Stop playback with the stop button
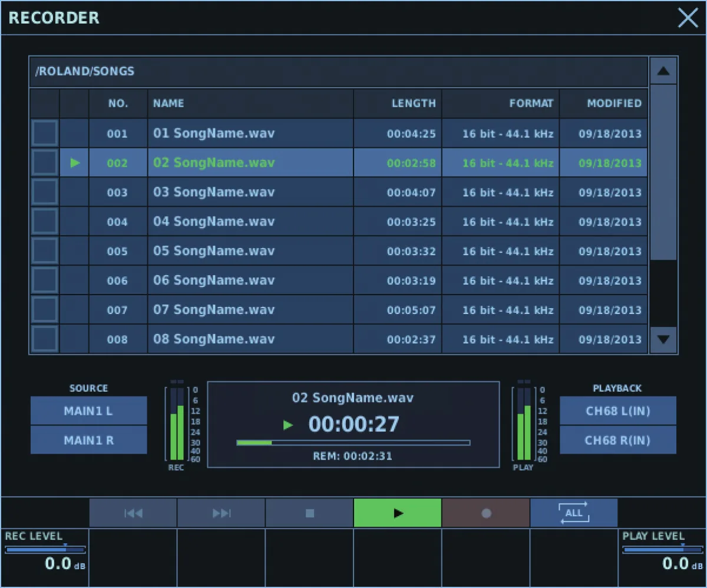707x588 pixels. click(310, 513)
